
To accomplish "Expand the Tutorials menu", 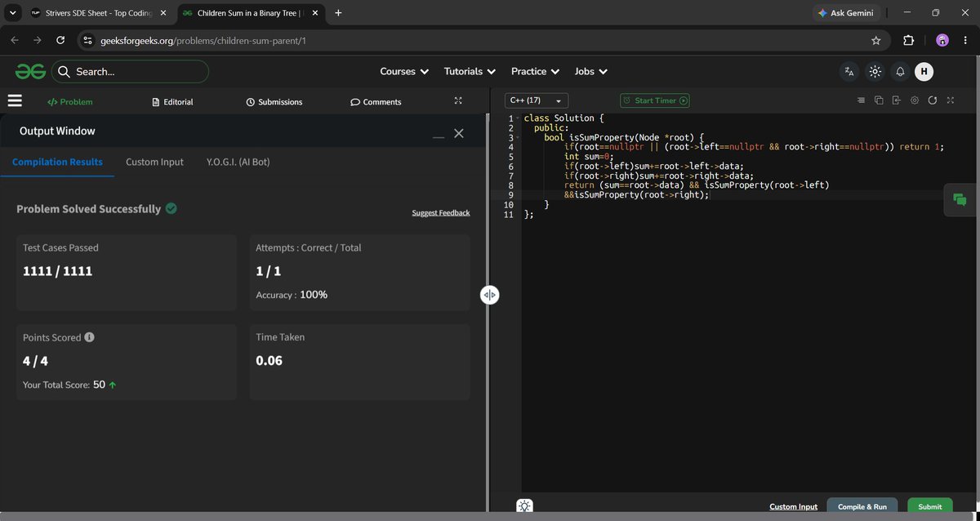I will coord(469,72).
